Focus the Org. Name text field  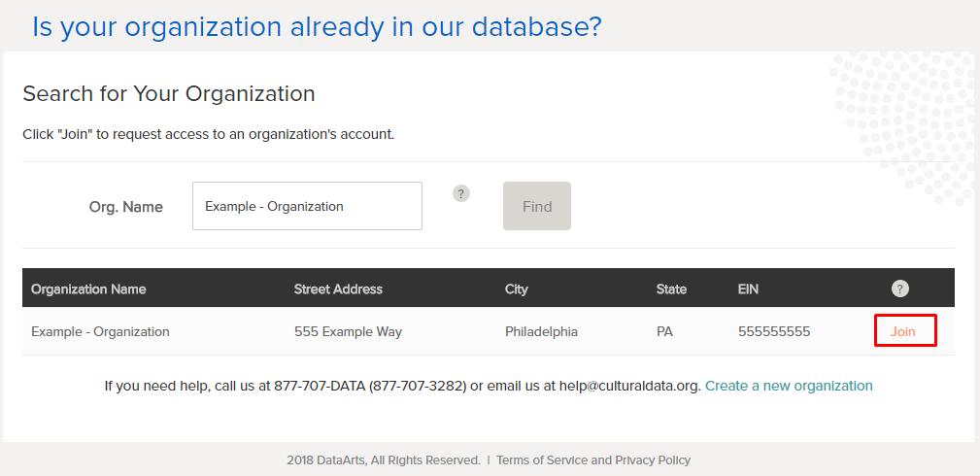[x=307, y=206]
